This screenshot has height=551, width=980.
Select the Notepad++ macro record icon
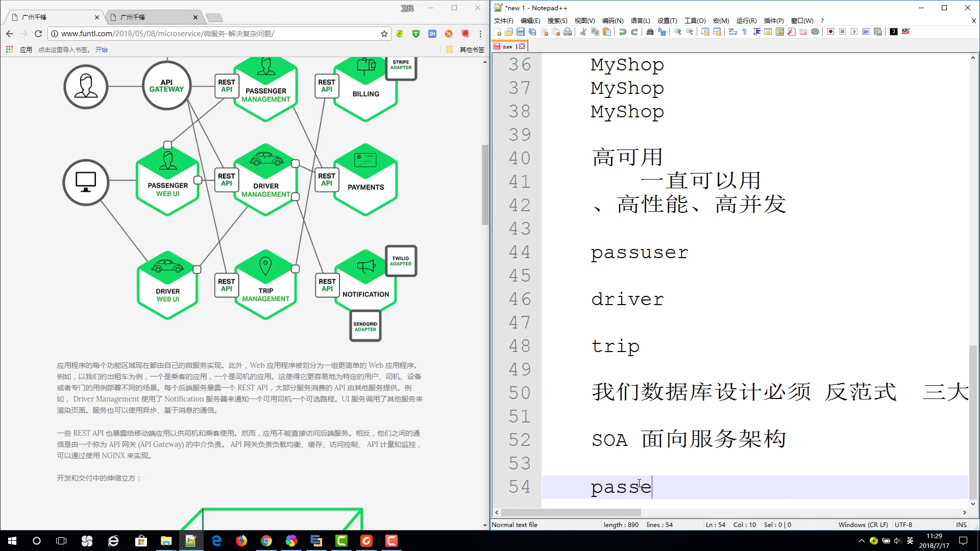click(x=830, y=32)
